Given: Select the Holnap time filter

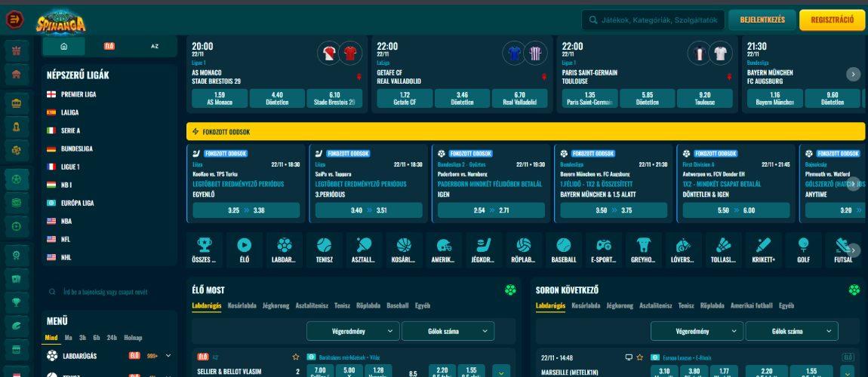Looking at the screenshot, I should pyautogui.click(x=133, y=338).
